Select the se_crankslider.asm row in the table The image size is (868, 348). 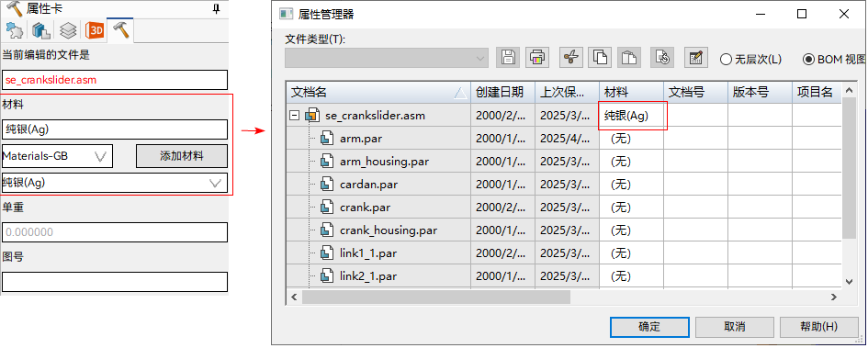564,116
